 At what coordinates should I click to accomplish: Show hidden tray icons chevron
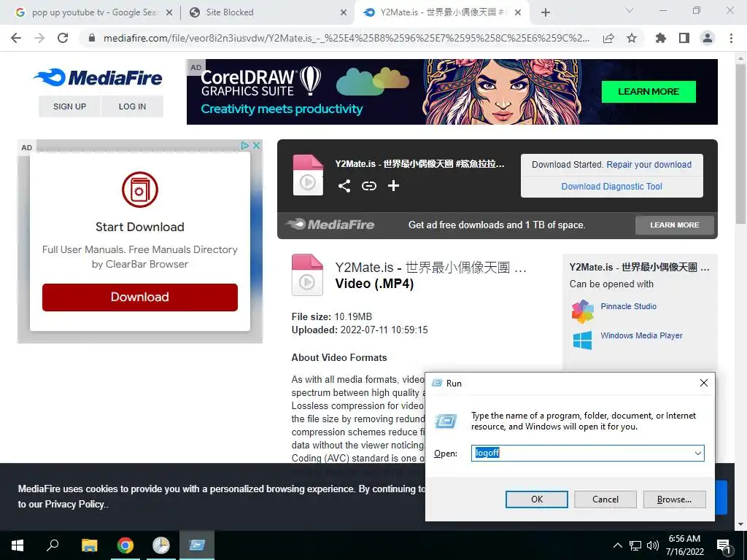[x=617, y=545]
